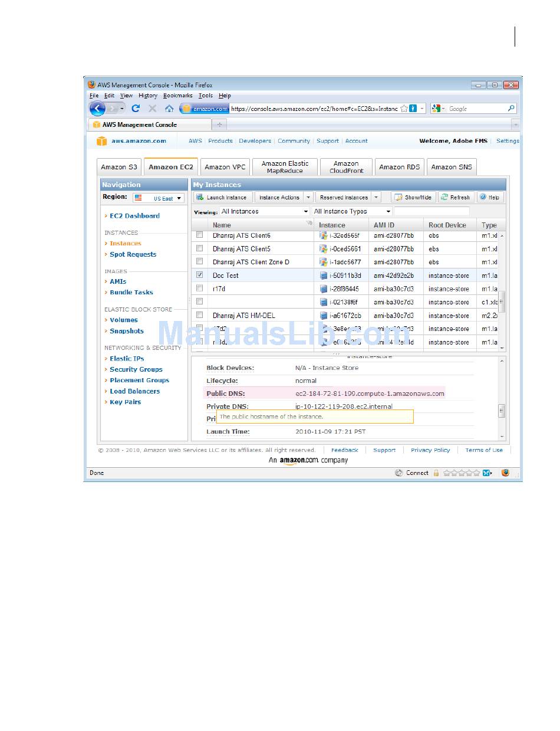The height and width of the screenshot is (731, 560).
Task: Switch to the Amazon RDS tab
Action: tap(400, 167)
